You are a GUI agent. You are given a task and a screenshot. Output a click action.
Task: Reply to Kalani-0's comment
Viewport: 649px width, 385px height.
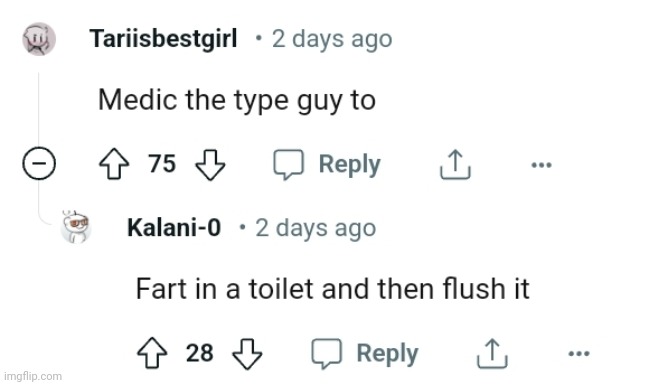click(x=365, y=354)
